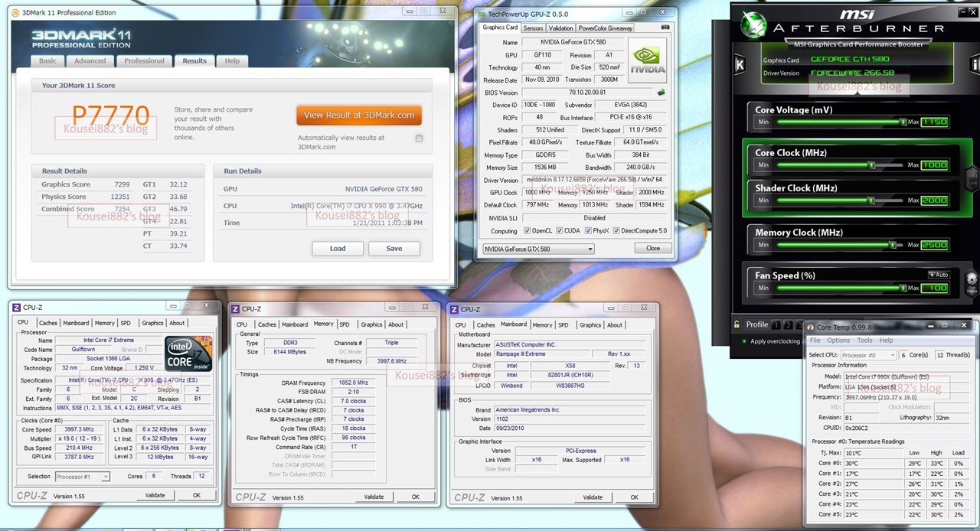Click the DRAM Frequency 1052.0 MHz value
The image size is (980, 531).
click(x=353, y=383)
